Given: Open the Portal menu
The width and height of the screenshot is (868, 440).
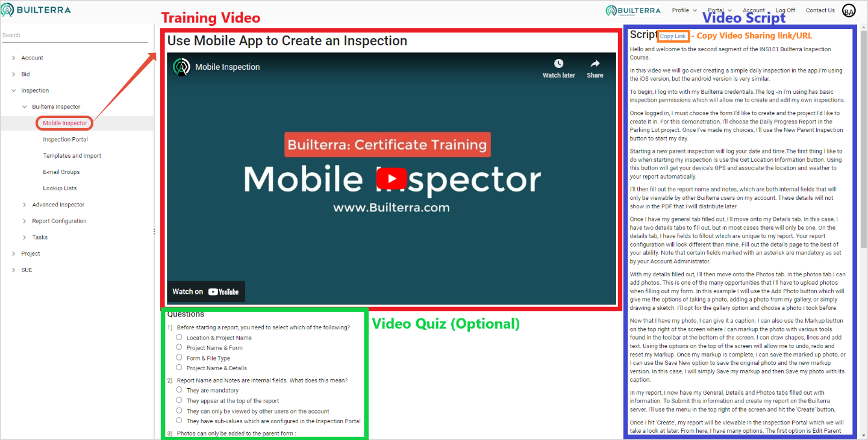Looking at the screenshot, I should pos(719,10).
